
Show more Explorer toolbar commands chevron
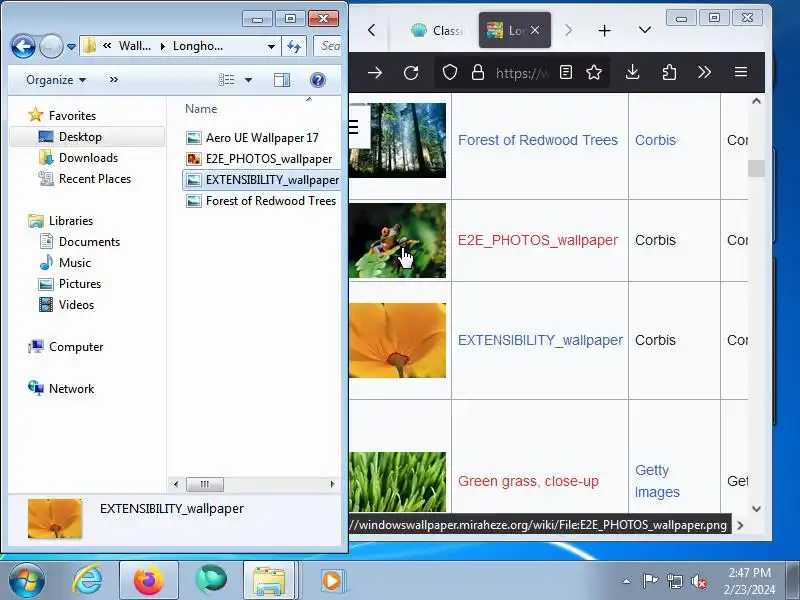tap(114, 80)
